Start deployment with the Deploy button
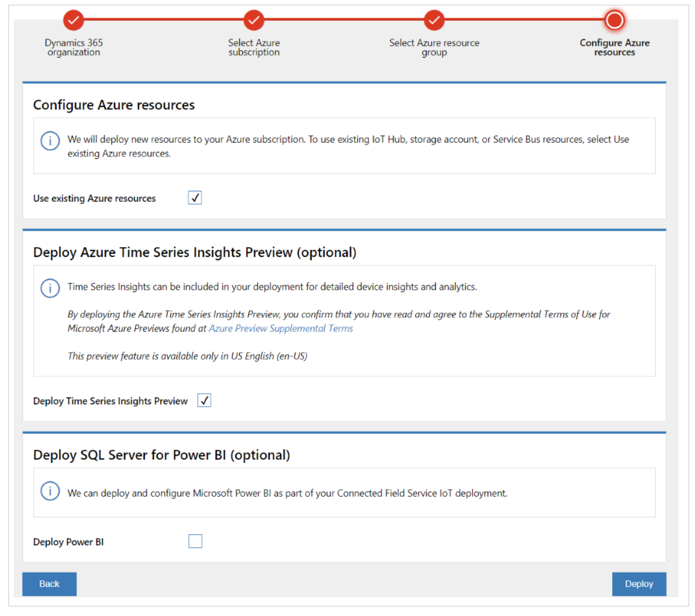This screenshot has height=616, width=695. tap(639, 584)
